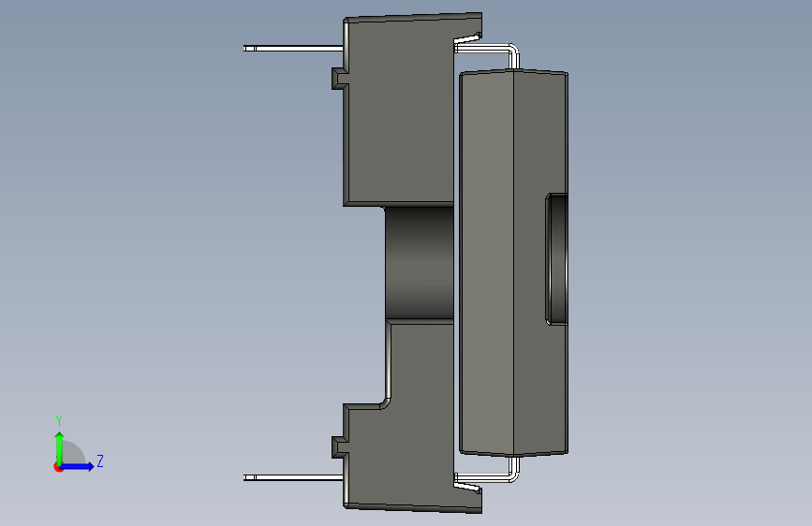
Task: Click the recessed slot on the right body
Action: click(x=557, y=259)
